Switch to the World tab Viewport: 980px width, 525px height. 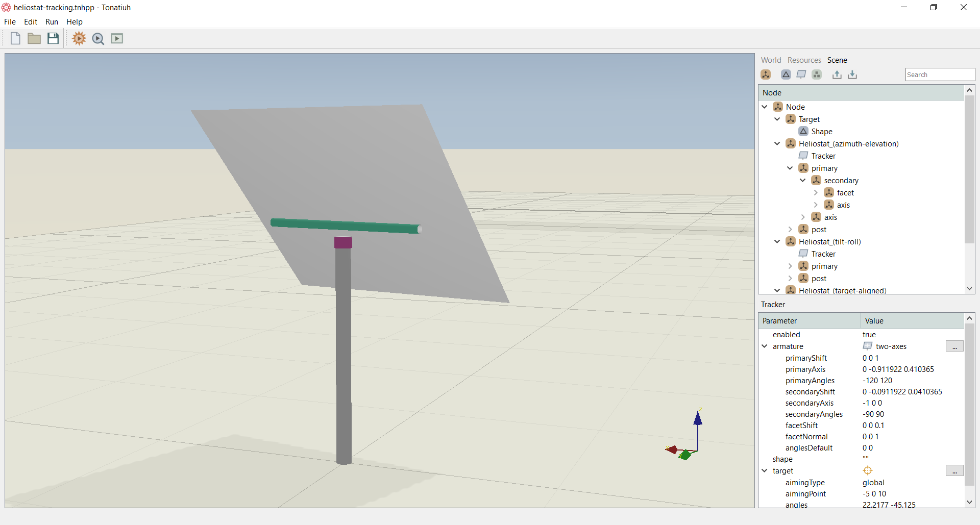coord(771,60)
